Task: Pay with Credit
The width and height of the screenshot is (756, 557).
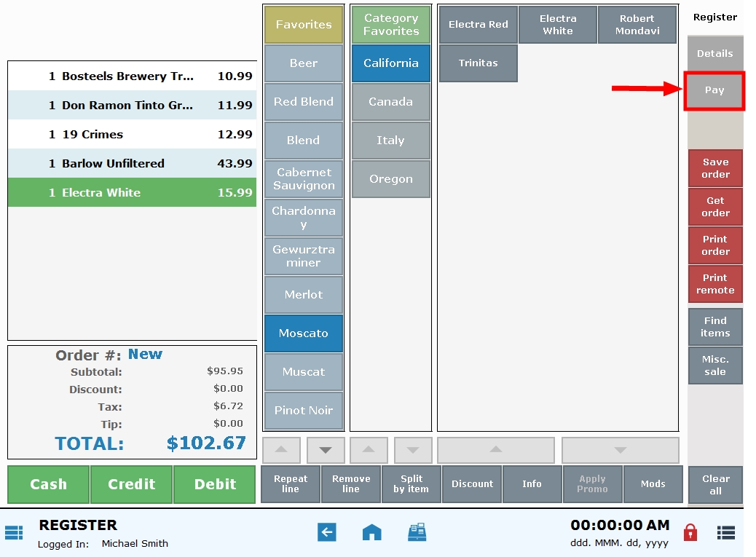Action: 132,484
